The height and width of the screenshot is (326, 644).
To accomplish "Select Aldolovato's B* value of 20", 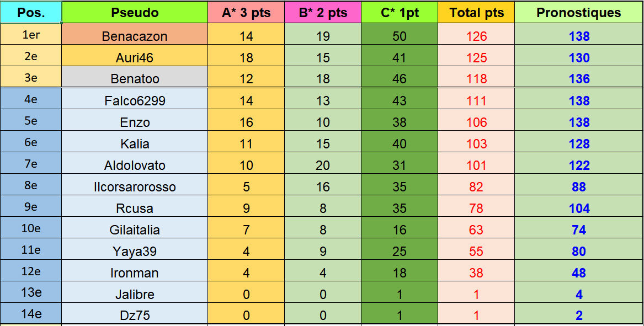I will [323, 165].
